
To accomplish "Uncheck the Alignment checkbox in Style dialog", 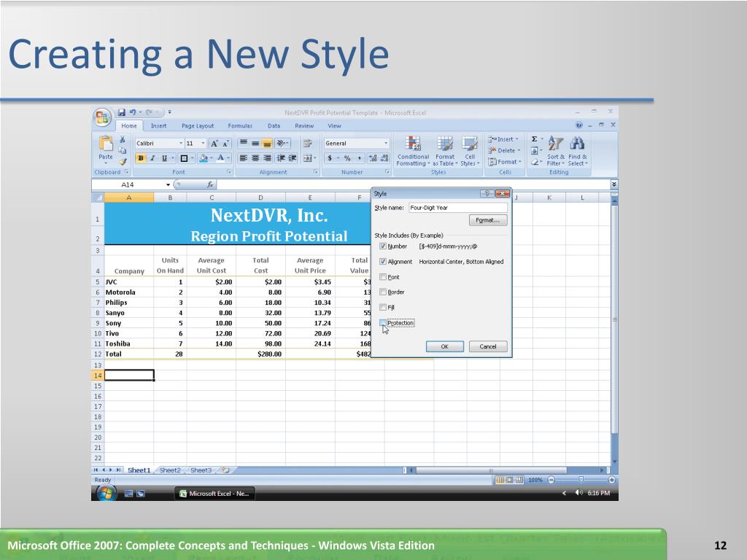I will (x=382, y=262).
